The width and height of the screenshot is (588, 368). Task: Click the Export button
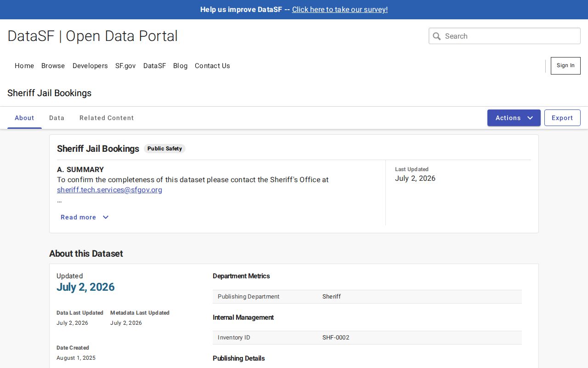(x=562, y=118)
